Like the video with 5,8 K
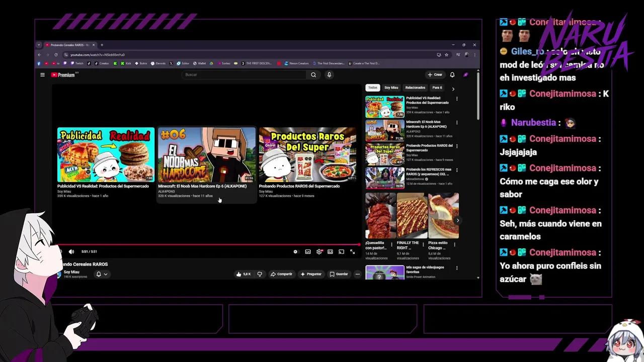Viewport: 644px width, 362px height. (x=244, y=274)
